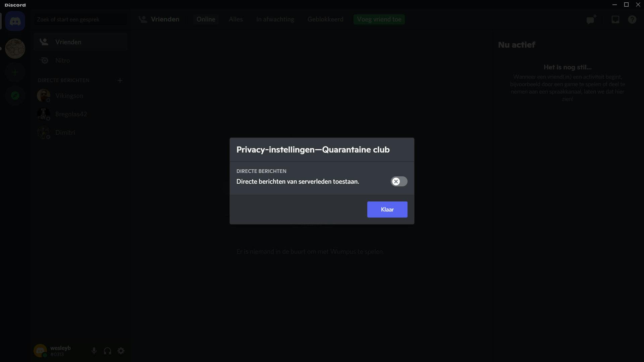Toggle direct messages from server members switch
The image size is (644, 362).
click(399, 181)
